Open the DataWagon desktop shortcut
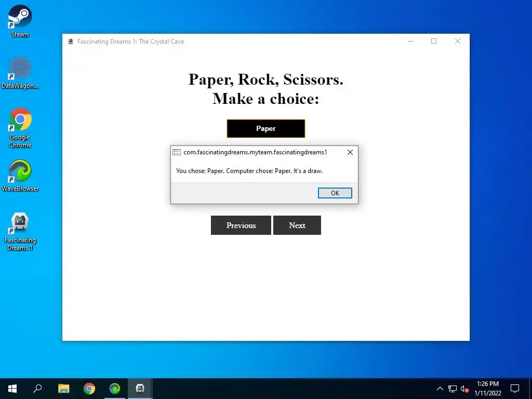 point(20,73)
